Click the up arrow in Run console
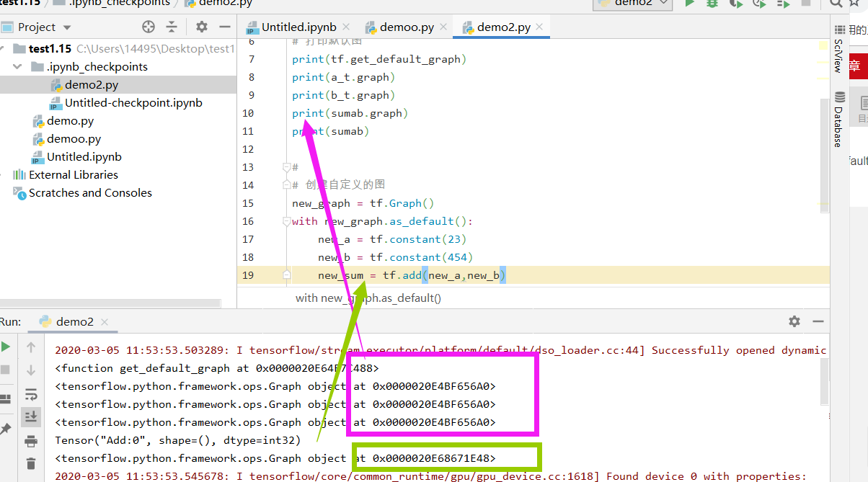The height and width of the screenshot is (482, 868). pyautogui.click(x=31, y=347)
